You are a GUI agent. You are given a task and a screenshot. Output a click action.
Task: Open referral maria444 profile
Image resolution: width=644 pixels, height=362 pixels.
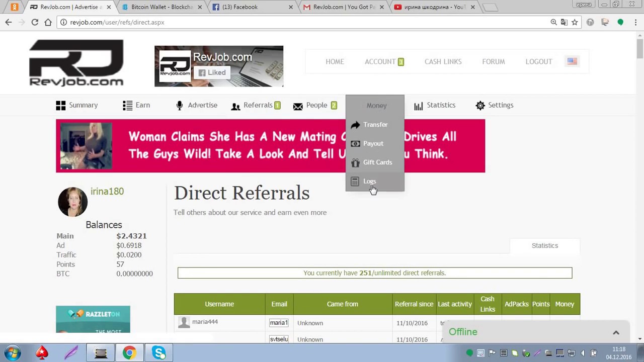205,322
